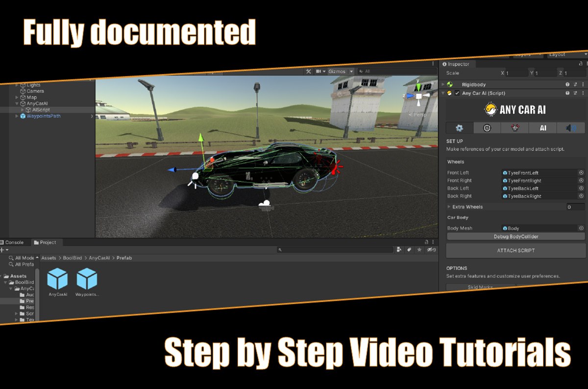Open scene view tools settings icon
Screen dimensions: 588x389
tap(308, 71)
